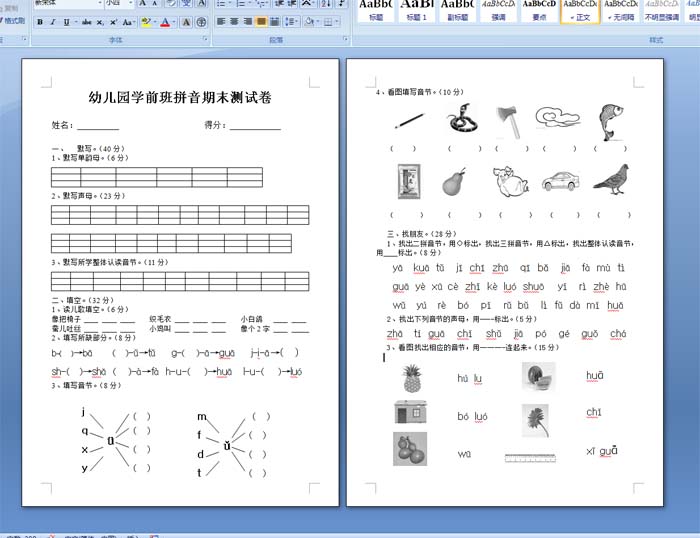Image resolution: width=700 pixels, height=538 pixels.
Task: Open line spacing options
Action: click(291, 21)
